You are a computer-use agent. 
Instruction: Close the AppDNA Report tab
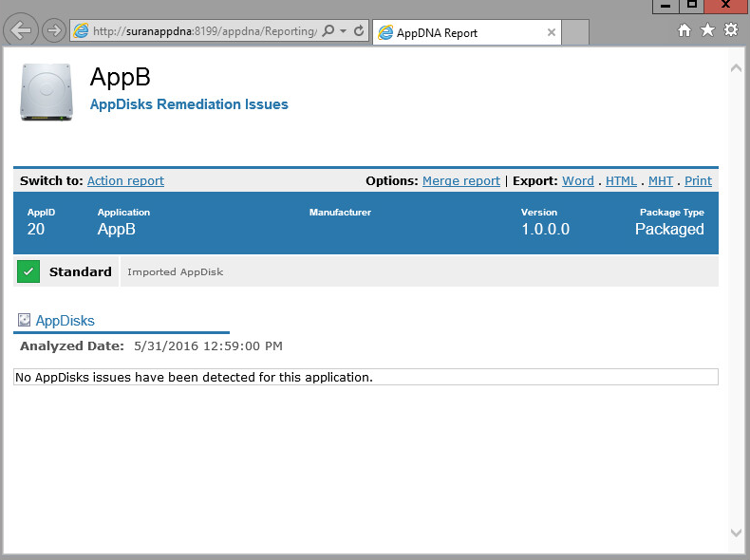(552, 32)
